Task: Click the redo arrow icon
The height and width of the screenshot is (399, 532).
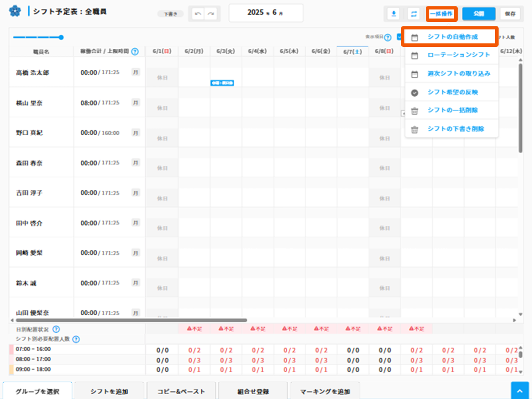Action: 212,14
